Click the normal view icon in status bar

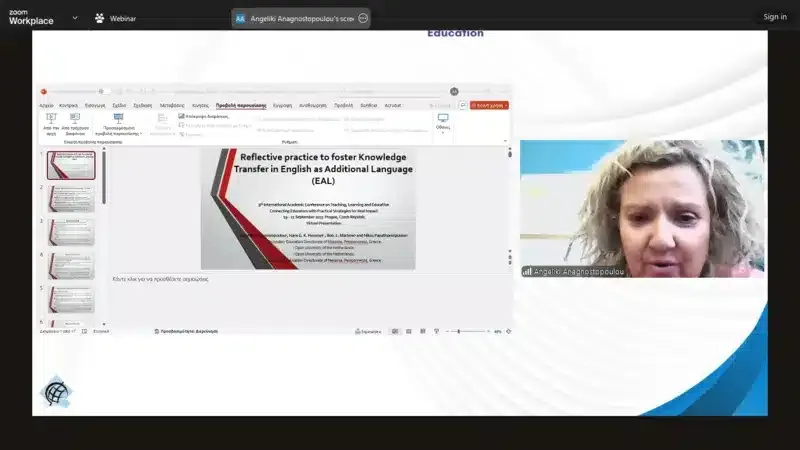tap(394, 331)
